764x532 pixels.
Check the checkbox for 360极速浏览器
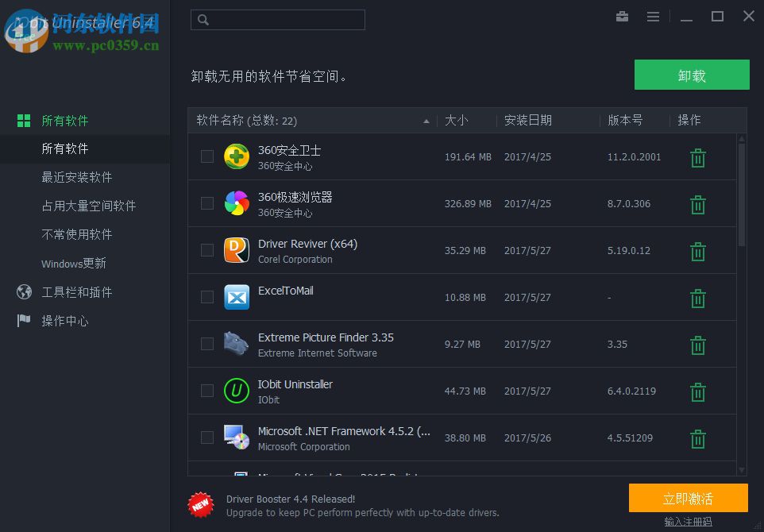(x=207, y=204)
